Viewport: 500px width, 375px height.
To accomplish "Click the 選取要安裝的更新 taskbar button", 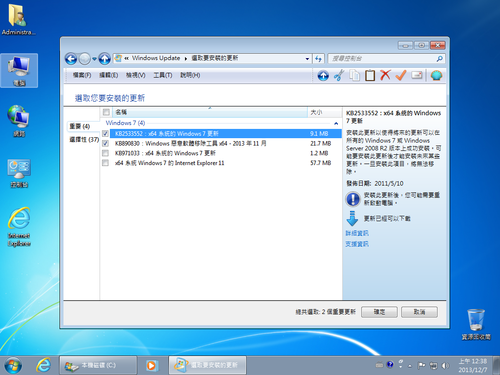I will (x=207, y=365).
